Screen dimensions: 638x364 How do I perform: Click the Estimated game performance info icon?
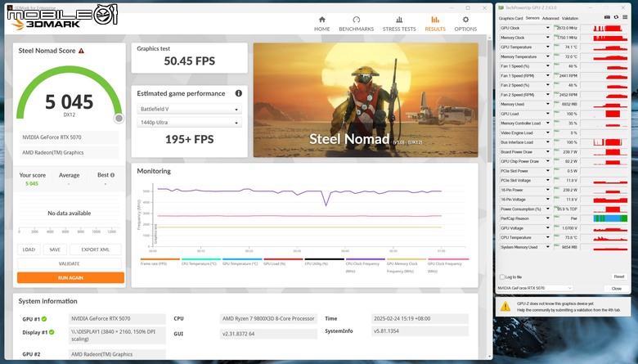[239, 93]
